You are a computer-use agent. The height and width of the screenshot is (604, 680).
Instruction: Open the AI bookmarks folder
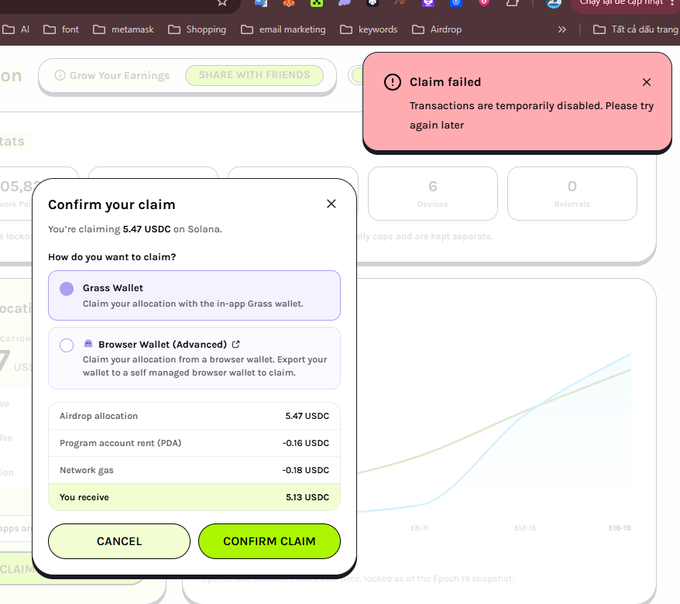[x=16, y=29]
